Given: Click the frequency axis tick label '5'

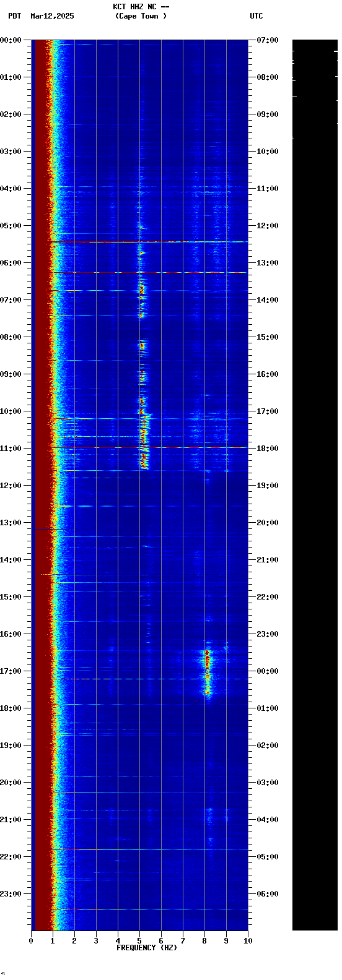Looking at the screenshot, I should (x=139, y=941).
